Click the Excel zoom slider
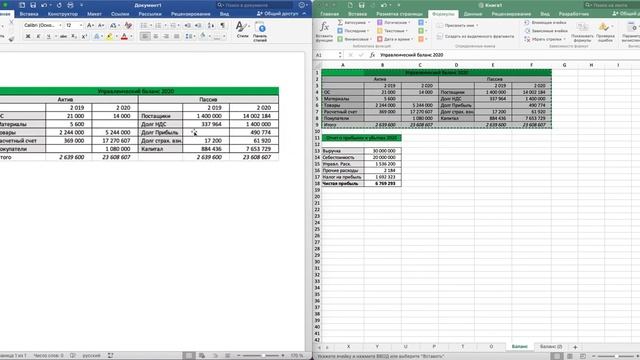The image size is (640, 360). click(616, 356)
